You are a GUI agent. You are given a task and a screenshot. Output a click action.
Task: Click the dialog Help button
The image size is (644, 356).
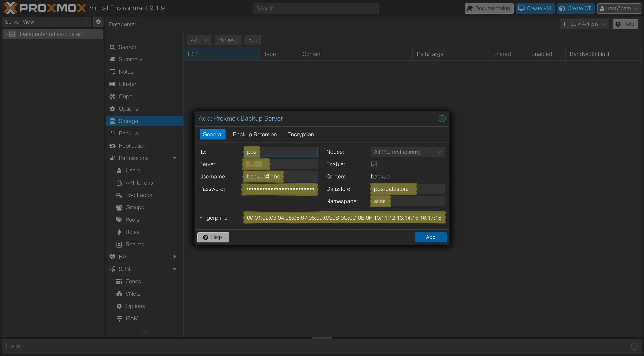click(213, 237)
